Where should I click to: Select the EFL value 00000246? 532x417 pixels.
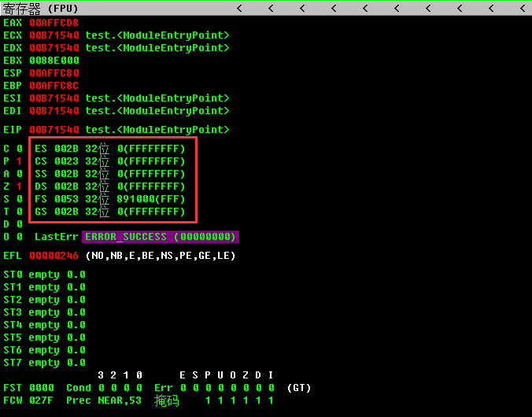coord(54,256)
